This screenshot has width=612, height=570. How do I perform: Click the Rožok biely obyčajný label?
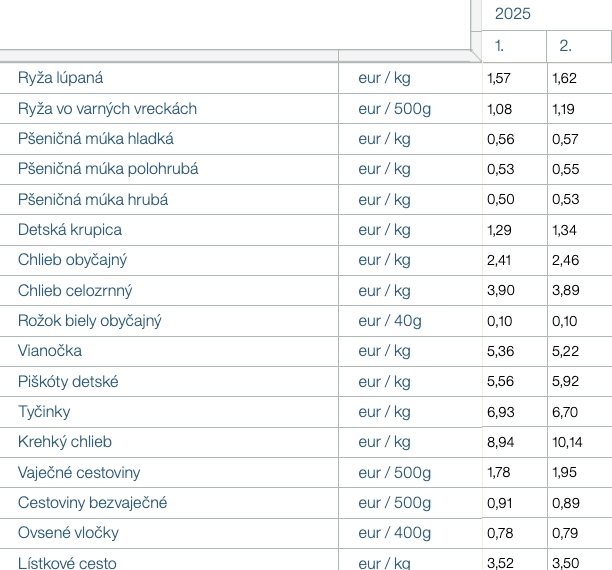[x=90, y=321]
